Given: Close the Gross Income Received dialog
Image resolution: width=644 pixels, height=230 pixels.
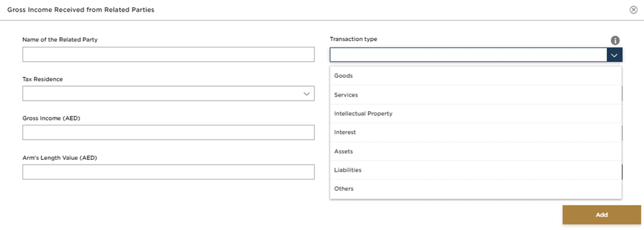Looking at the screenshot, I should click(x=633, y=10).
